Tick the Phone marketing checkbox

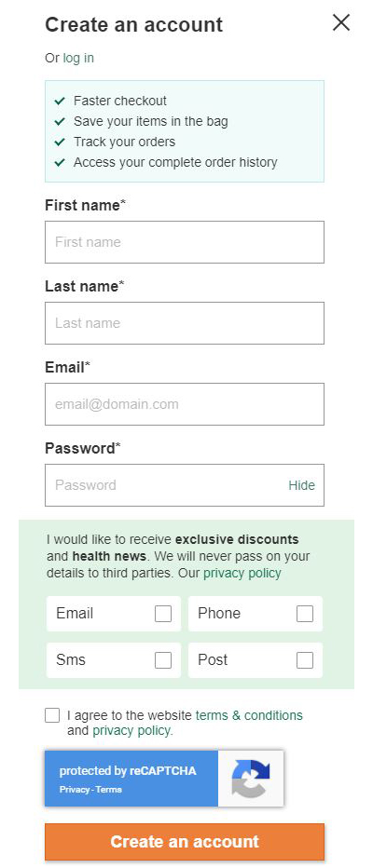point(305,614)
